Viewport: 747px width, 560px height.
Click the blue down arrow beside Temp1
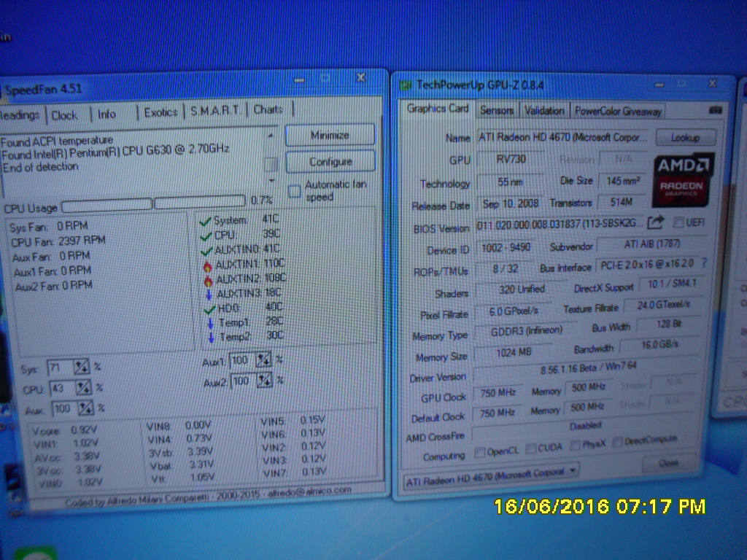[211, 324]
